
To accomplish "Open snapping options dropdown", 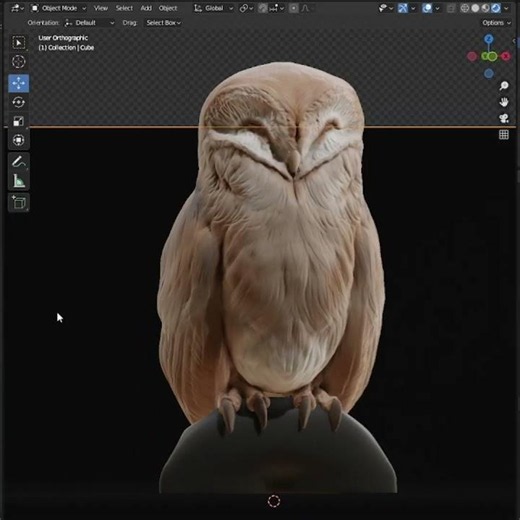I will pyautogui.click(x=276, y=8).
